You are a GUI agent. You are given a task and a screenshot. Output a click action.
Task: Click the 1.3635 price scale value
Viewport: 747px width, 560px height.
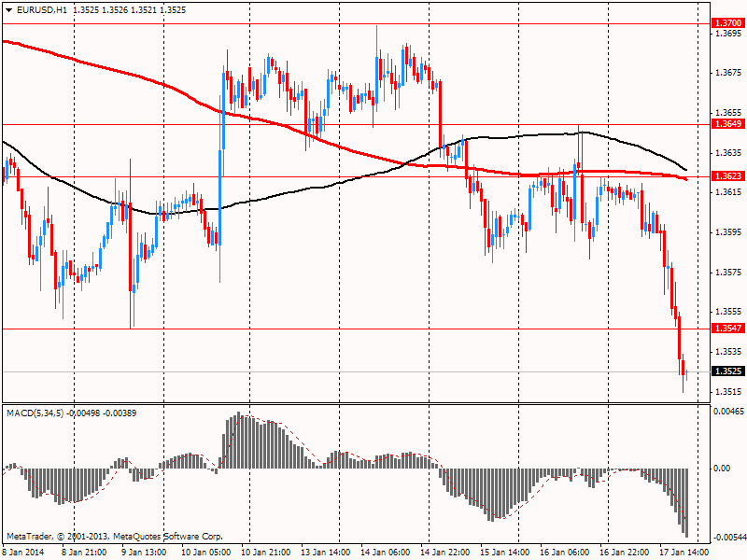tap(729, 153)
